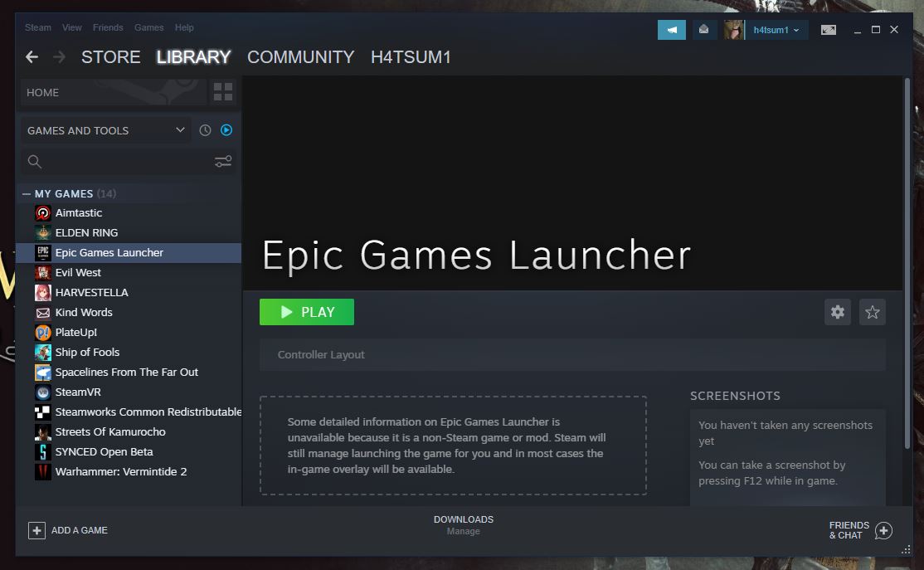Switch to the COMMUNITY tab
Viewport: 924px width, 570px height.
(300, 56)
